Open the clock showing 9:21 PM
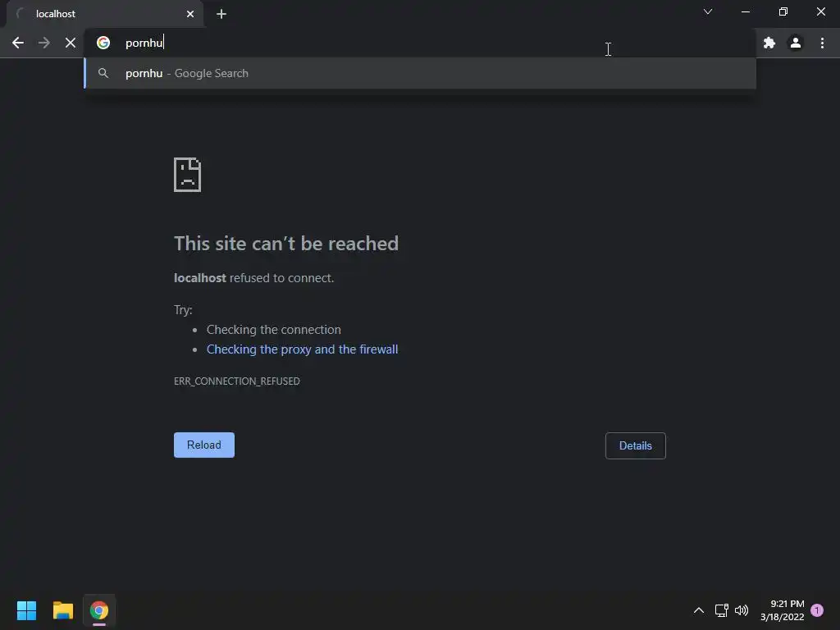This screenshot has width=840, height=630. click(x=782, y=610)
